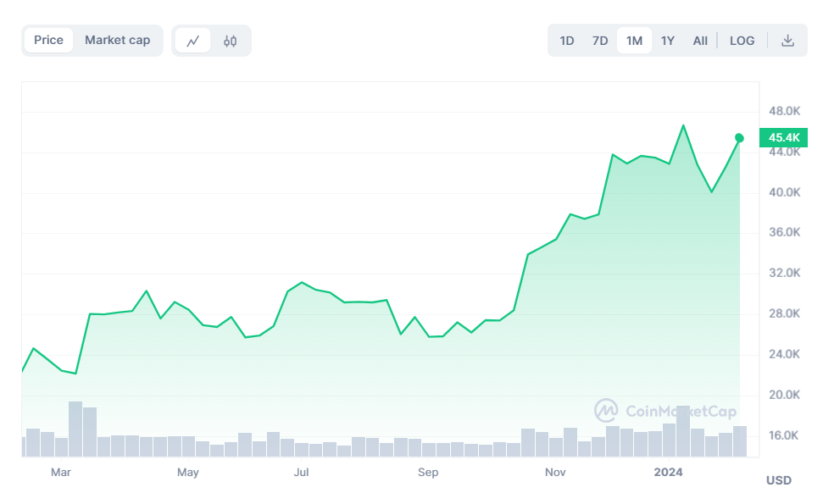823x504 pixels.
Task: Select the Price tab
Action: (48, 40)
